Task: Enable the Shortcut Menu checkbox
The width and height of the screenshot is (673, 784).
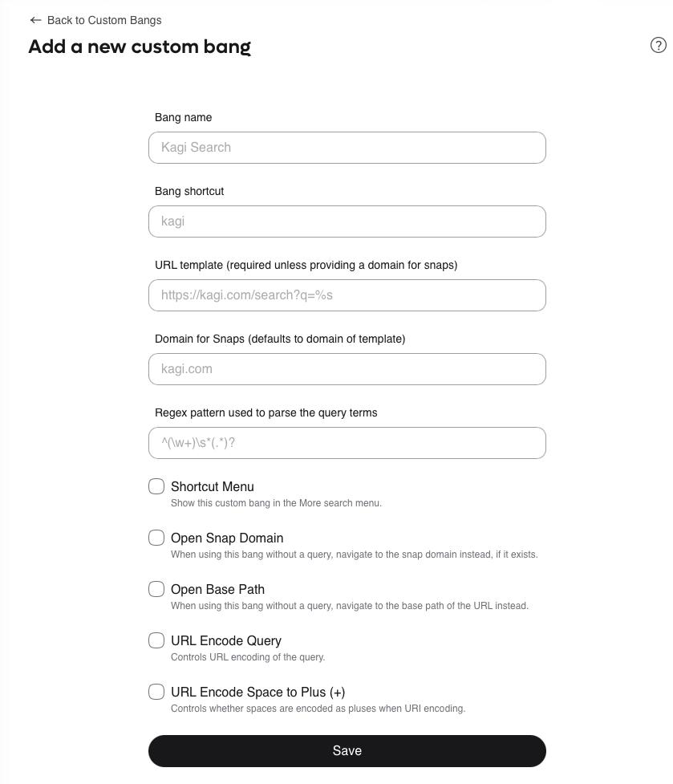Action: (156, 486)
